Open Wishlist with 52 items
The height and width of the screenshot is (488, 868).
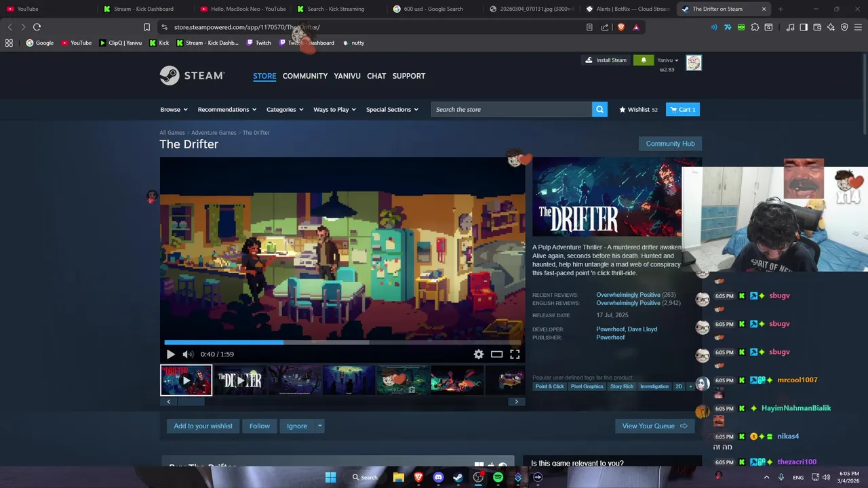(638, 109)
